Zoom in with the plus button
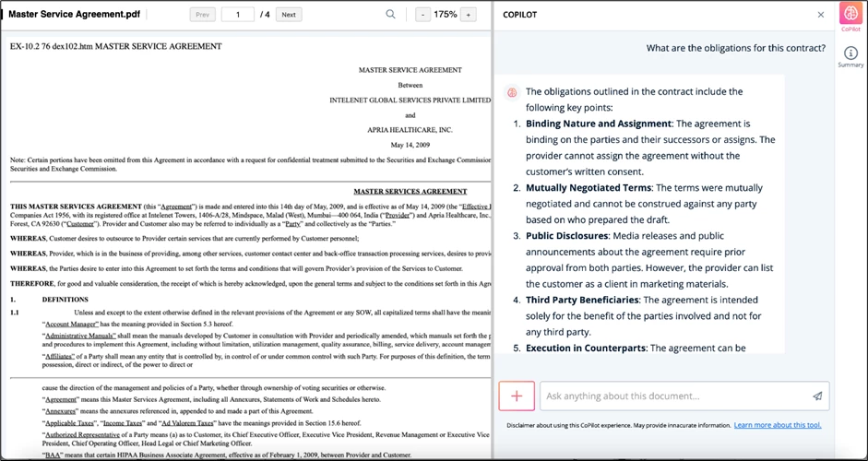The image size is (868, 461). point(469,15)
